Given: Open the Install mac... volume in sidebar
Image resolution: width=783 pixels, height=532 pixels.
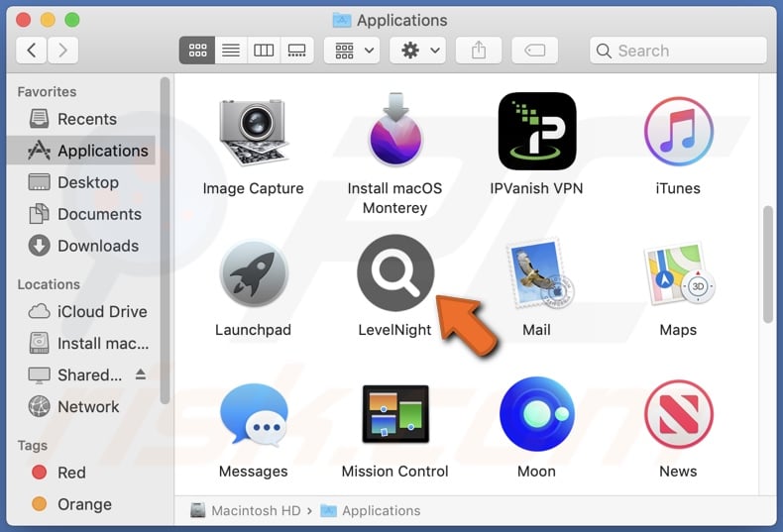Looking at the screenshot, I should [x=82, y=344].
